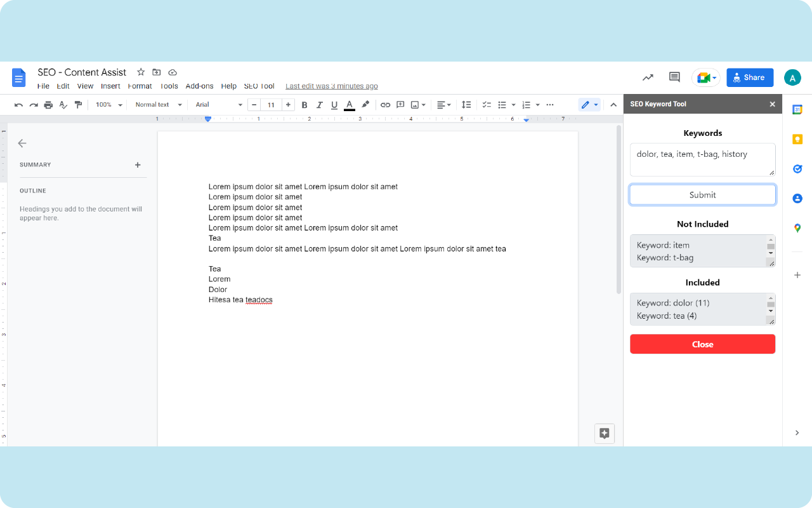Open the Google Meet call dropdown

[x=706, y=77]
